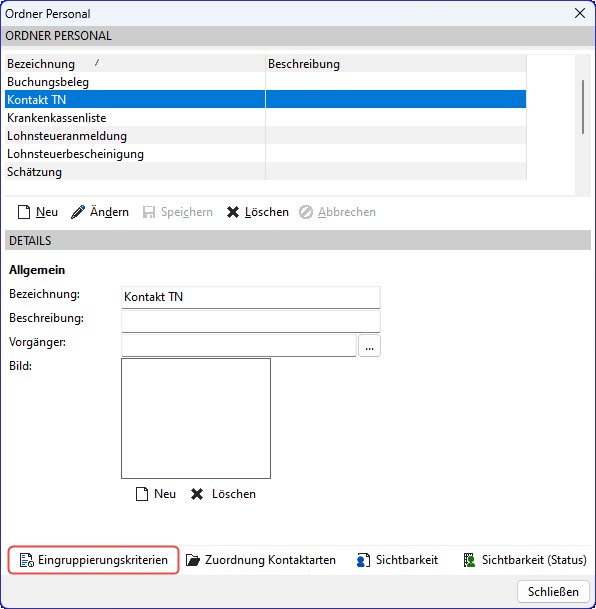Image resolution: width=596 pixels, height=609 pixels.
Task: Open Zuordnung Kontaktarten folder icon
Action: pos(193,560)
